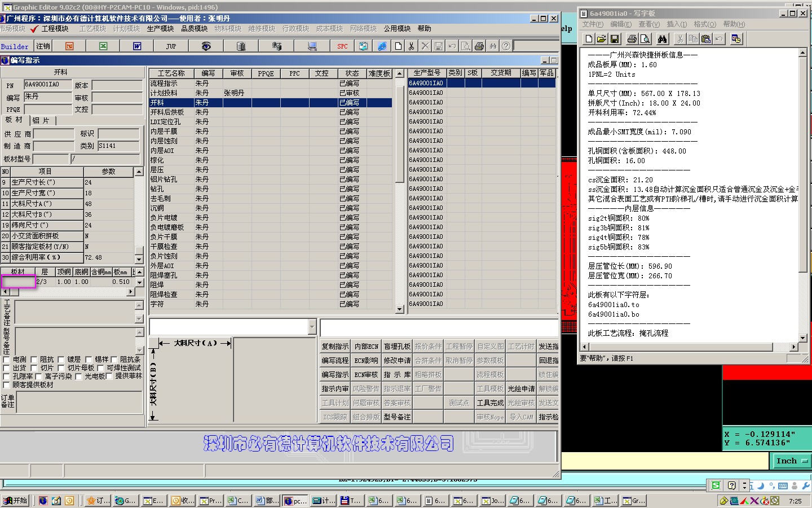Click the 复制指示 button
The height and width of the screenshot is (508, 812).
(335, 346)
